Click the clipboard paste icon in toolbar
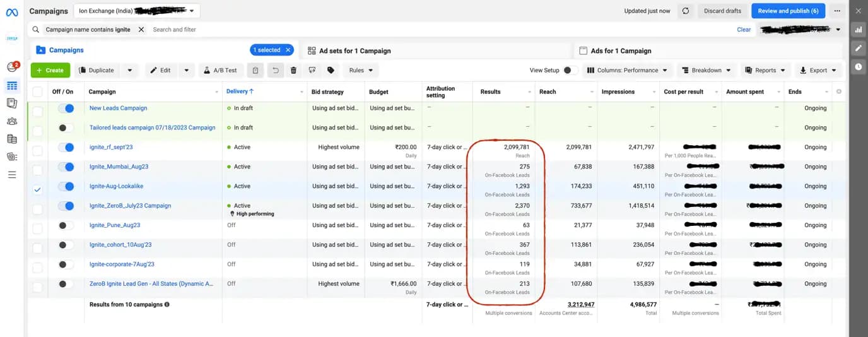 click(255, 70)
